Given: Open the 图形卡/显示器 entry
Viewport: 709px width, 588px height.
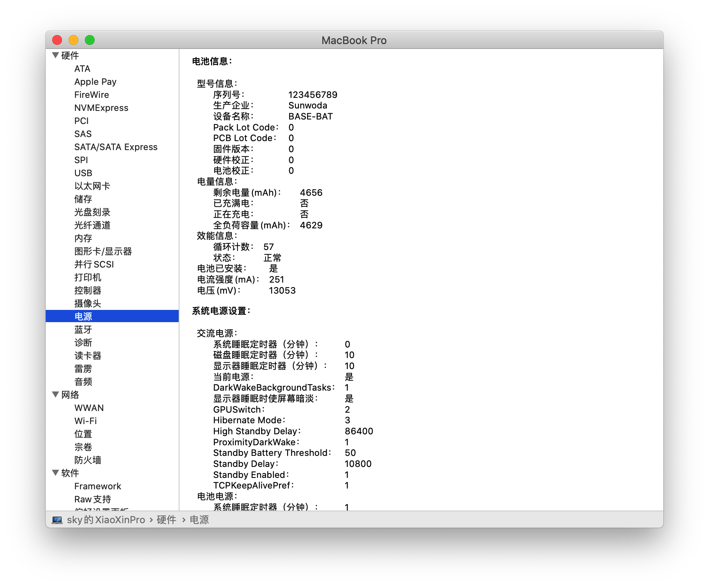Looking at the screenshot, I should 103,251.
